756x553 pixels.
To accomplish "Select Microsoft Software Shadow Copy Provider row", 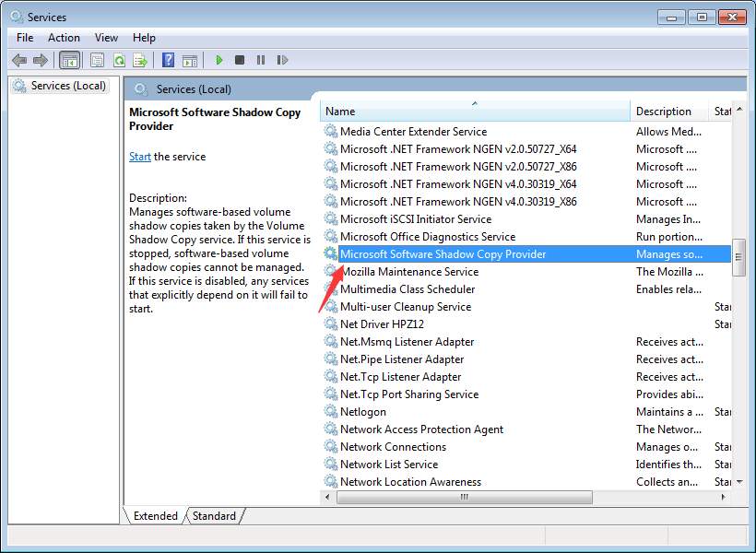I will click(526, 254).
